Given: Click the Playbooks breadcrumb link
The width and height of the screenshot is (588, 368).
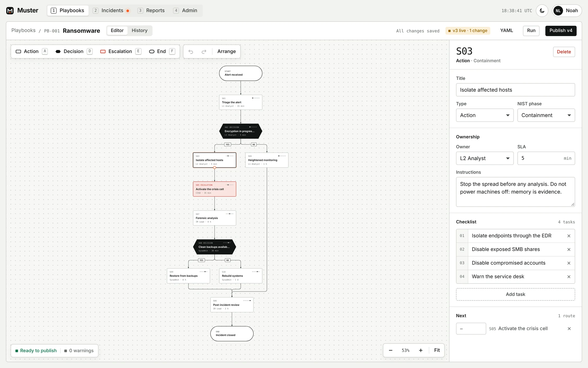Looking at the screenshot, I should 23,30.
